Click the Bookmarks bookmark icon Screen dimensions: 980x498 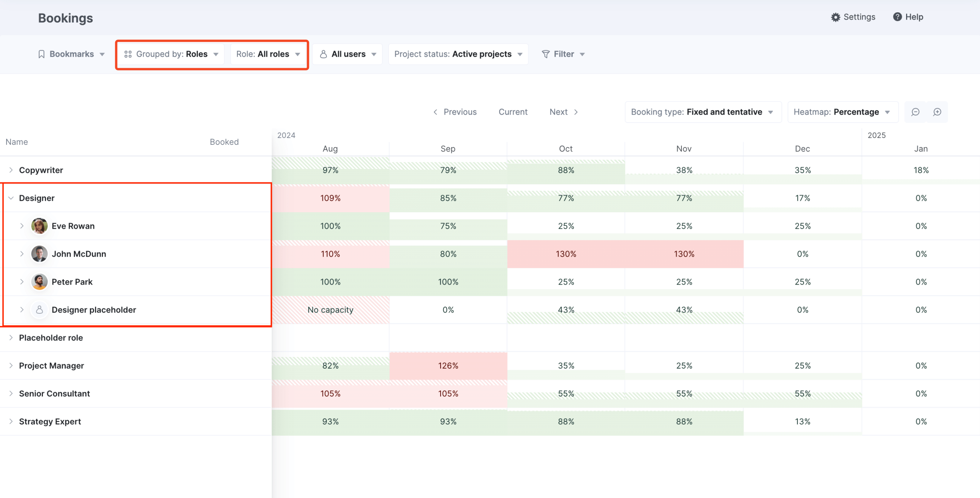point(41,54)
